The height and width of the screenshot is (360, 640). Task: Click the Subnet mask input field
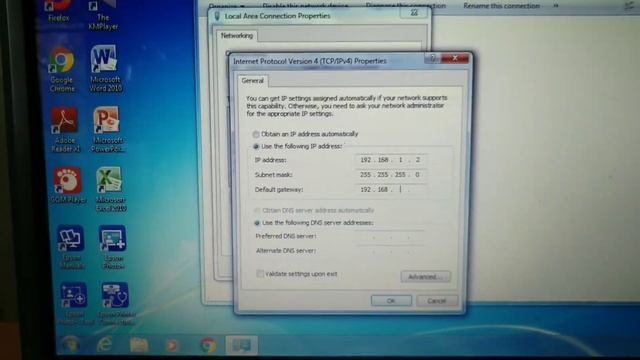pyautogui.click(x=391, y=175)
